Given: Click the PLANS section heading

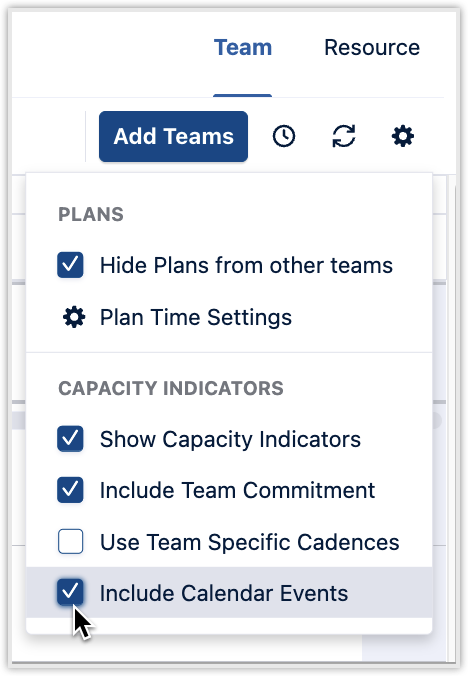Looking at the screenshot, I should point(91,214).
